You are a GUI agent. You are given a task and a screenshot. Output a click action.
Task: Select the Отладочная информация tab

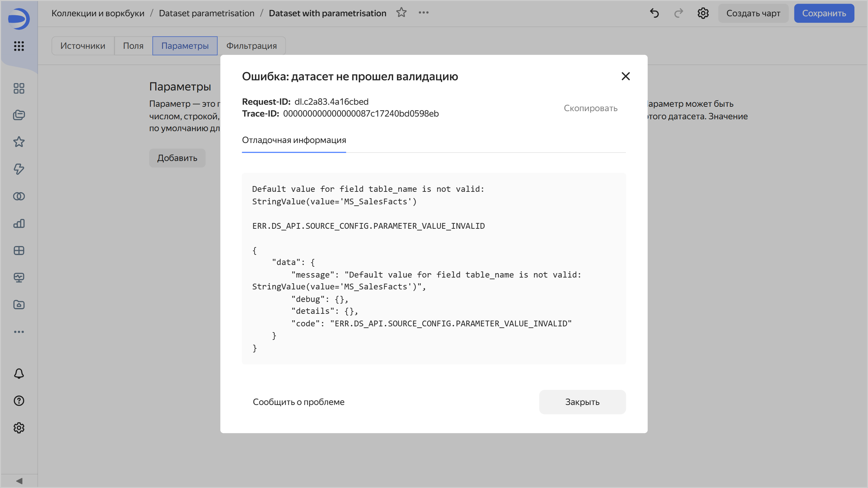(294, 140)
